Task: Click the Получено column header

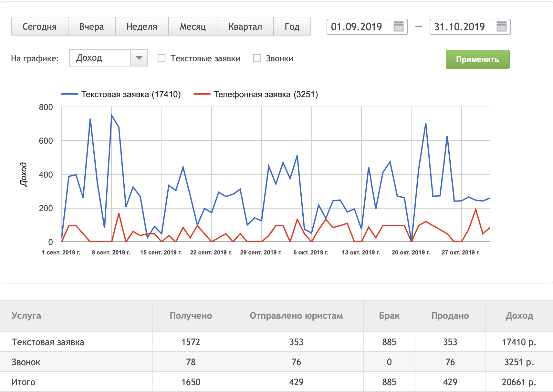Action: point(191,316)
